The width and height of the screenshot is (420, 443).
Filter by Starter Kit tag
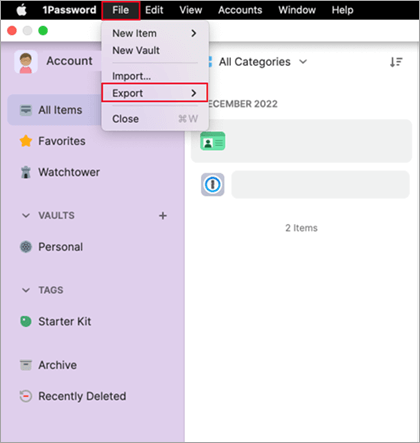point(65,322)
